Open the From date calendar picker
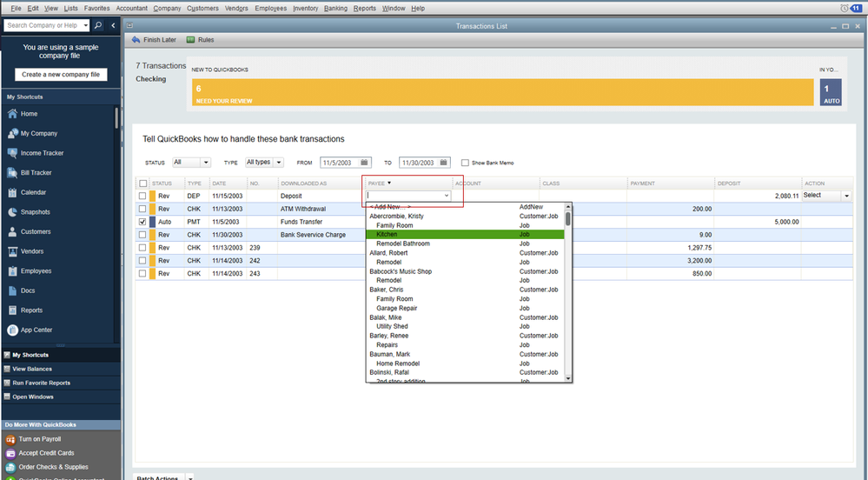 [364, 163]
